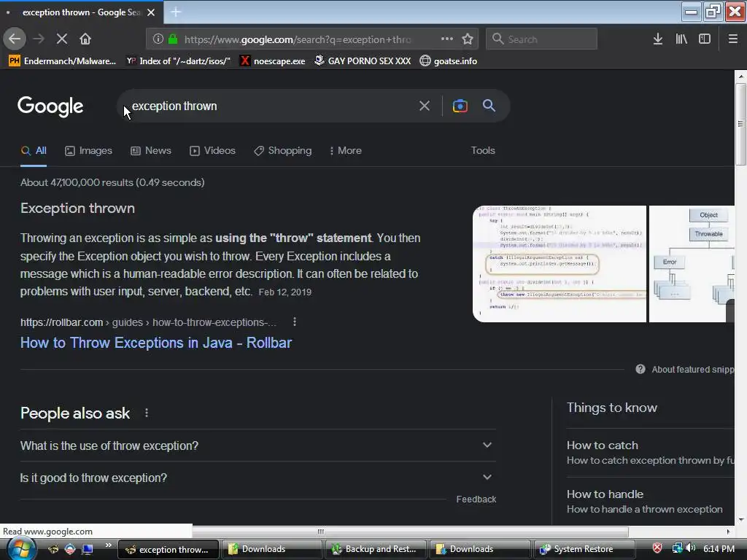Click the Java code snippet thumbnail
This screenshot has width=747, height=560.
560,264
